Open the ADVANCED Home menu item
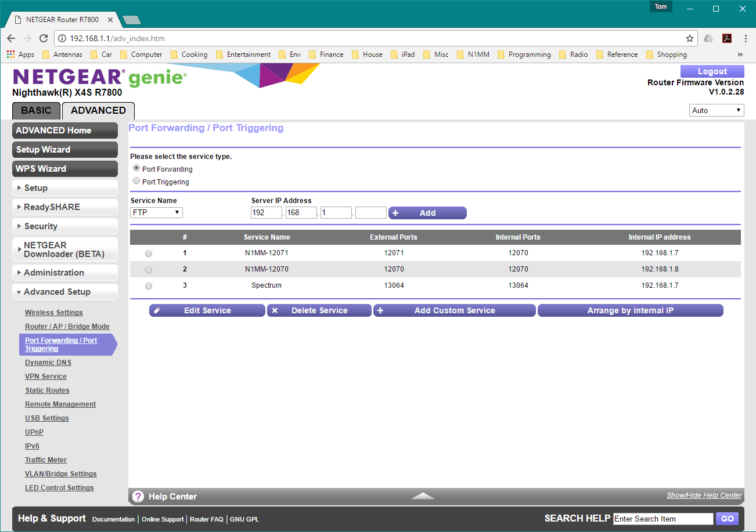The image size is (756, 532). tap(65, 131)
